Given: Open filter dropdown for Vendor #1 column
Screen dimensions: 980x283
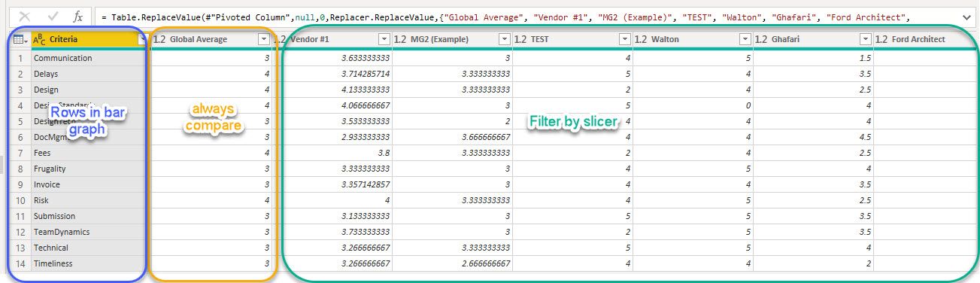Looking at the screenshot, I should 384,39.
